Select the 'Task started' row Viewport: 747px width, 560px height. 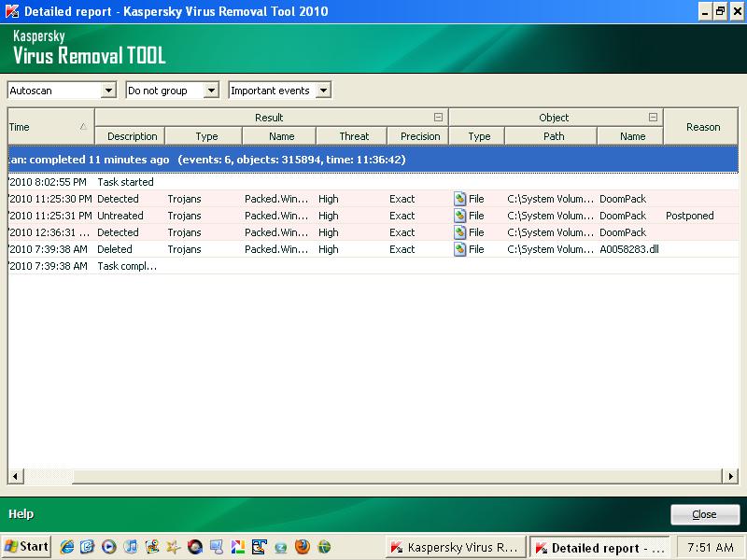tap(373, 182)
